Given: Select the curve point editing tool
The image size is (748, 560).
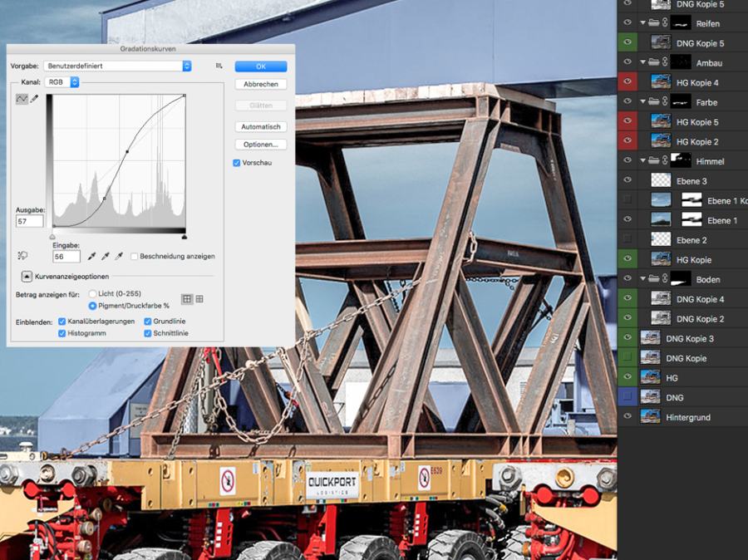Looking at the screenshot, I should point(22,99).
